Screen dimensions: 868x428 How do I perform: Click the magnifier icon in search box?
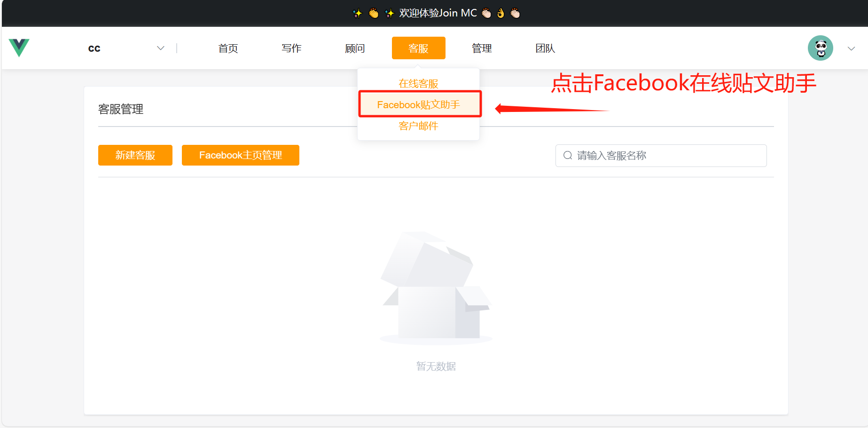pos(568,156)
